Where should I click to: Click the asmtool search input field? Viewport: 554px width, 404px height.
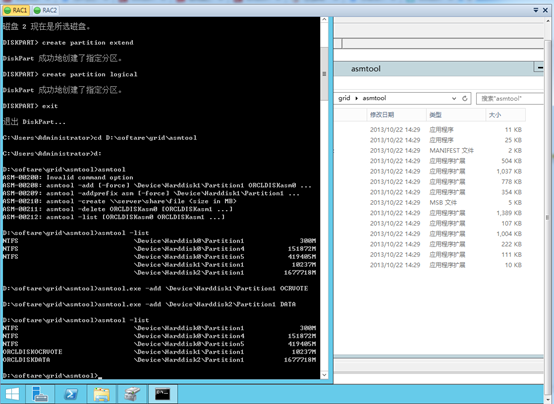pos(509,98)
